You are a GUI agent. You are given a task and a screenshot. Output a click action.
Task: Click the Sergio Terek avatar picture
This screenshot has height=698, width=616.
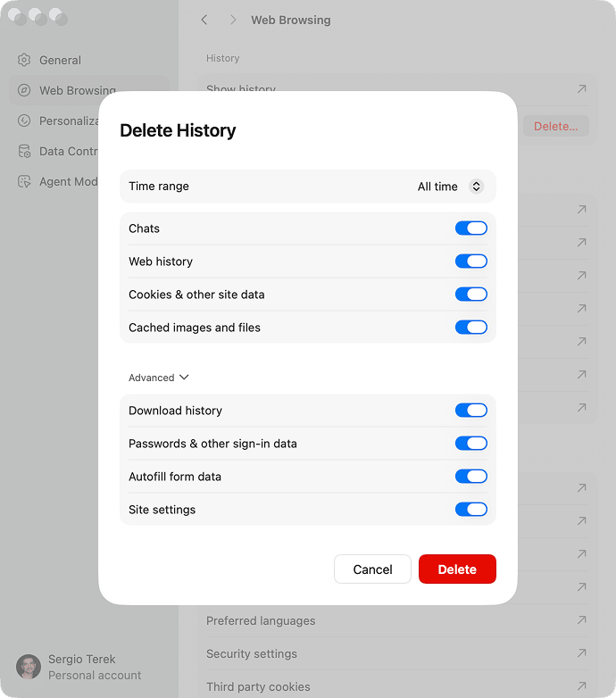tap(29, 667)
